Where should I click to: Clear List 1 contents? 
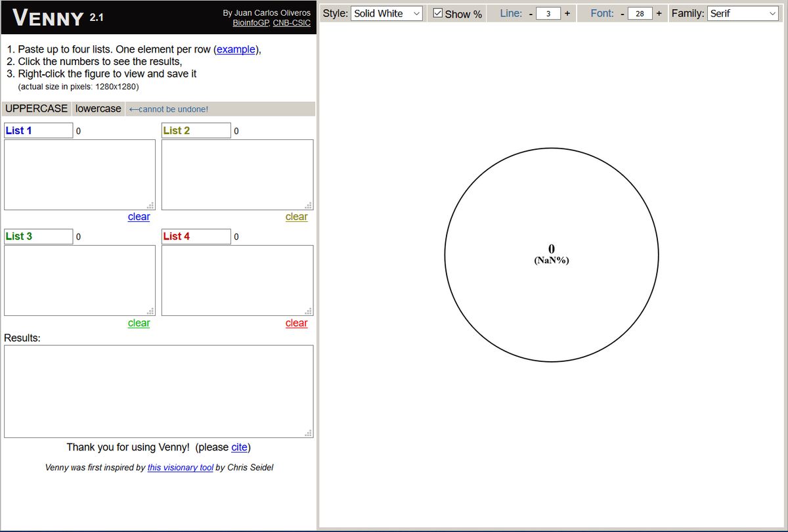(139, 217)
